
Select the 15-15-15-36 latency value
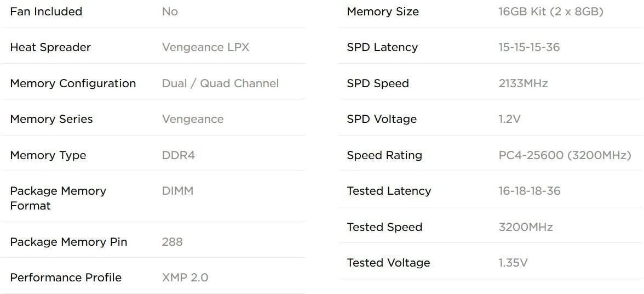(529, 47)
